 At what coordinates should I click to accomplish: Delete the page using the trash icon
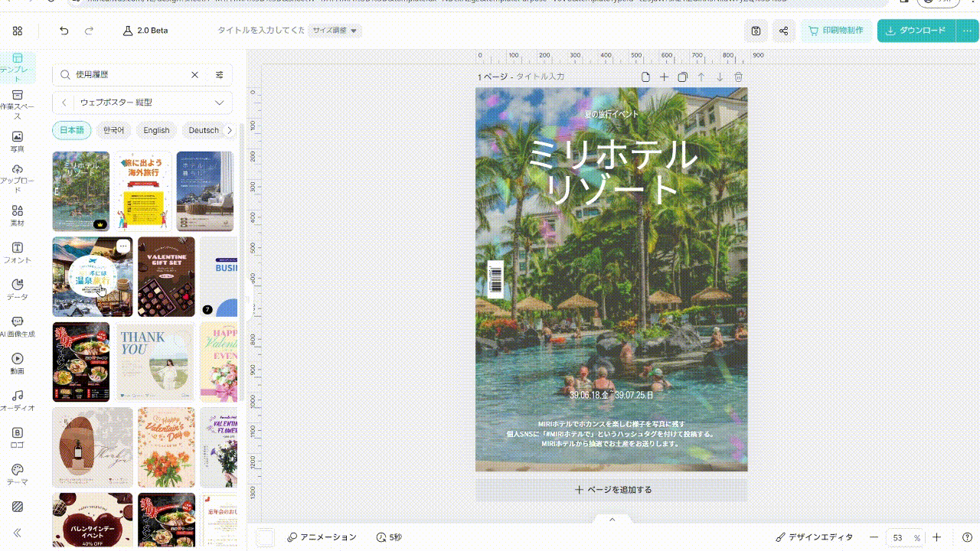point(737,77)
